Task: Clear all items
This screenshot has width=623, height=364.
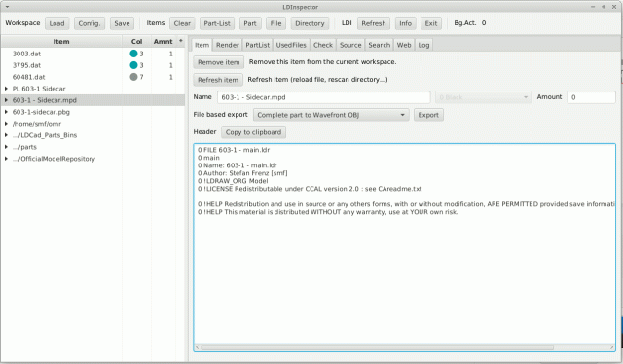Action: 182,23
